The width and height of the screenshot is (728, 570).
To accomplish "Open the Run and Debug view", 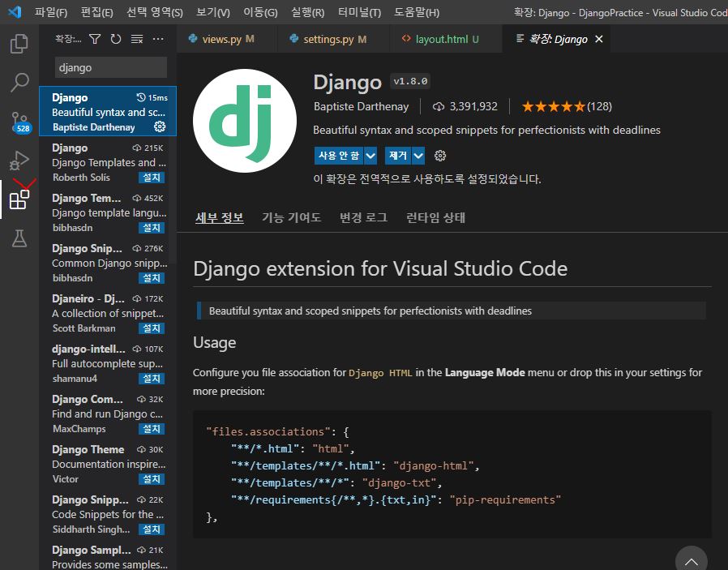I will pos(19,161).
